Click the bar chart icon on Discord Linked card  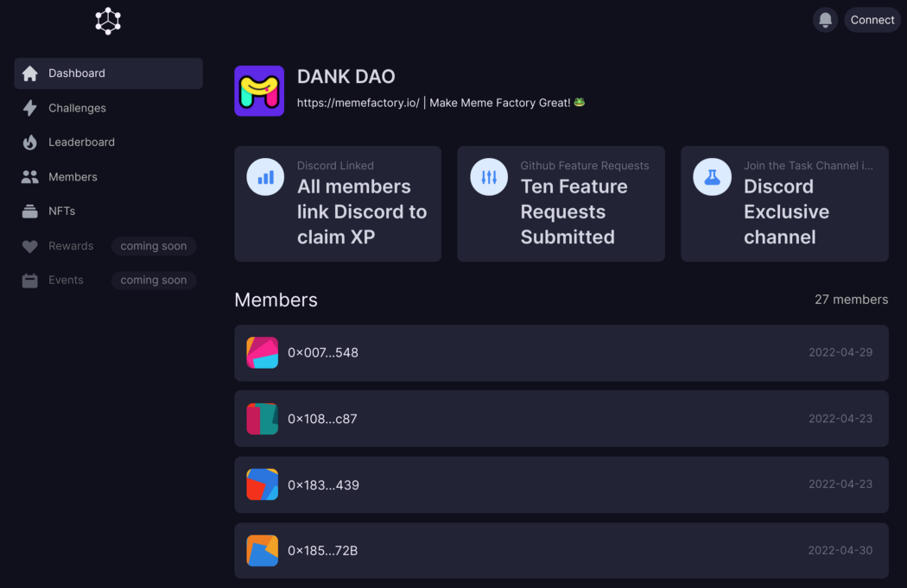click(265, 177)
